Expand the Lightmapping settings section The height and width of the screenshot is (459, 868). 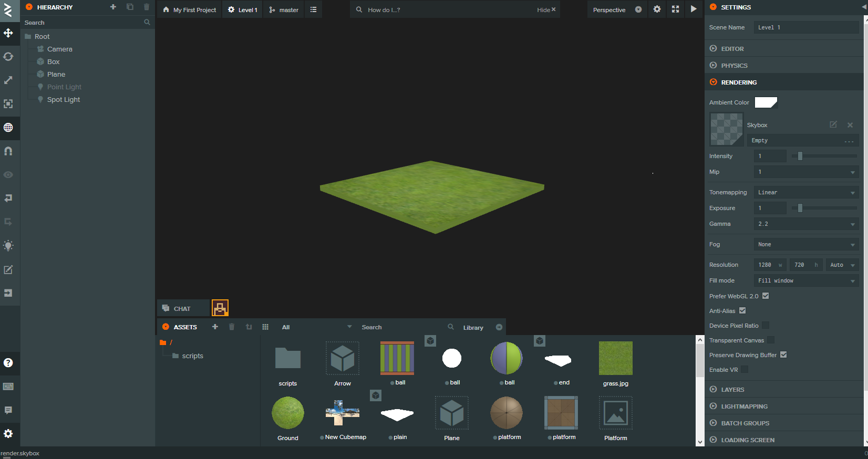[783, 406]
